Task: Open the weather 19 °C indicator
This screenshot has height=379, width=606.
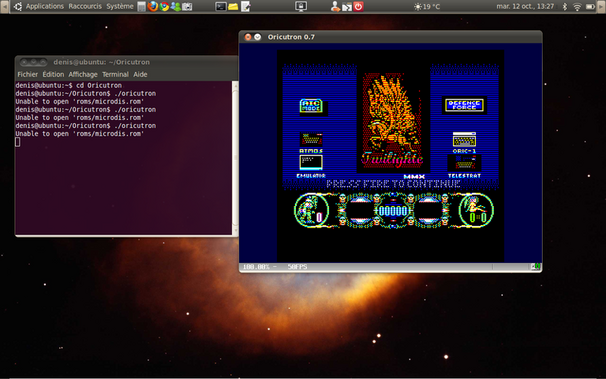Action: (427, 7)
